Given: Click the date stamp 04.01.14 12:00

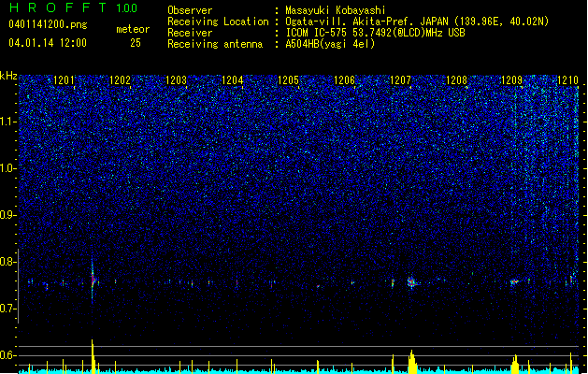Looking at the screenshot, I should coord(48,43).
